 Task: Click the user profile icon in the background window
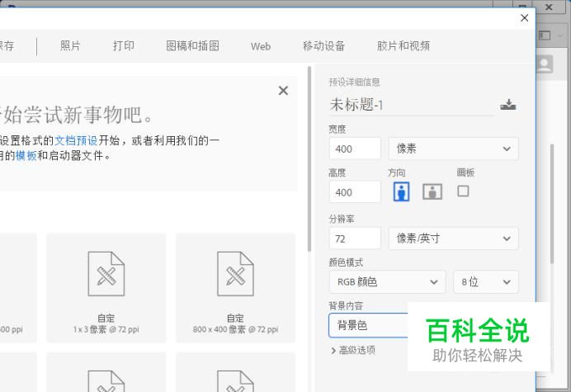pos(545,64)
